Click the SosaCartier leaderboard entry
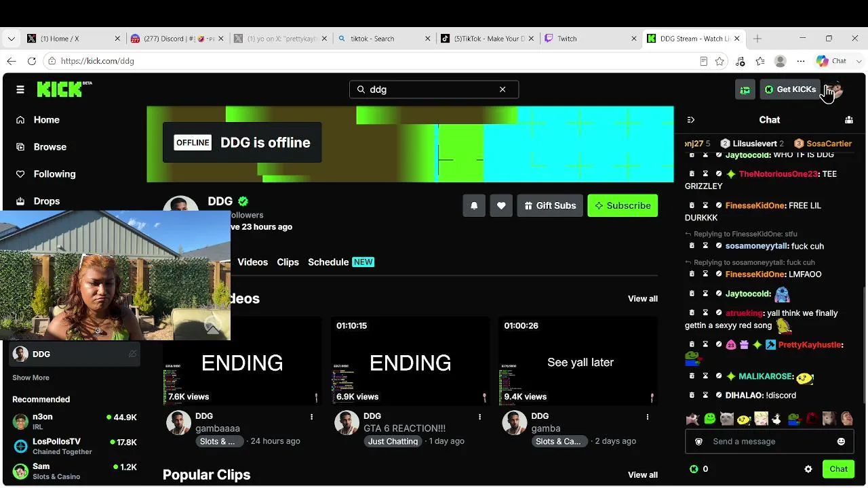 click(x=823, y=144)
